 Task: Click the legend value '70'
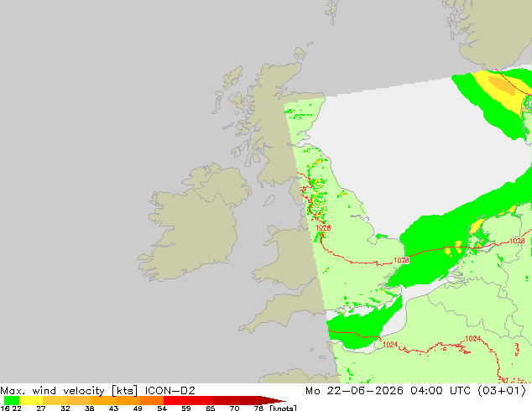[234, 408]
